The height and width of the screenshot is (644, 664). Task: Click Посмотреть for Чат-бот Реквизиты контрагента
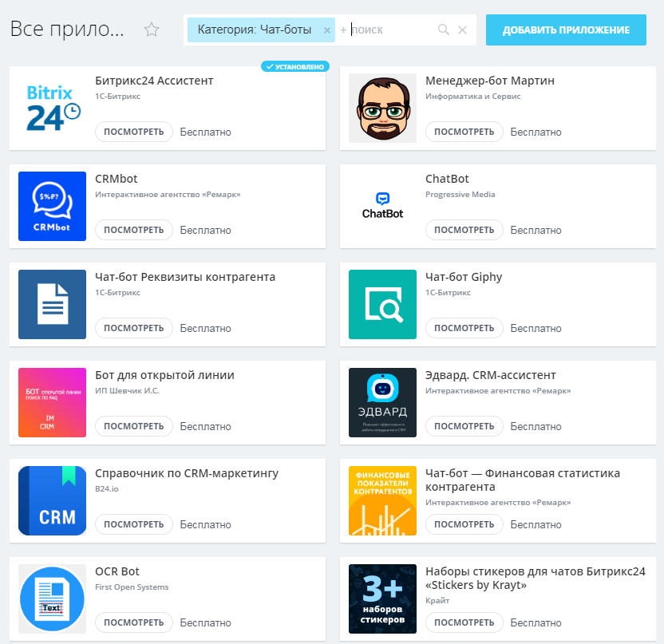pos(134,328)
